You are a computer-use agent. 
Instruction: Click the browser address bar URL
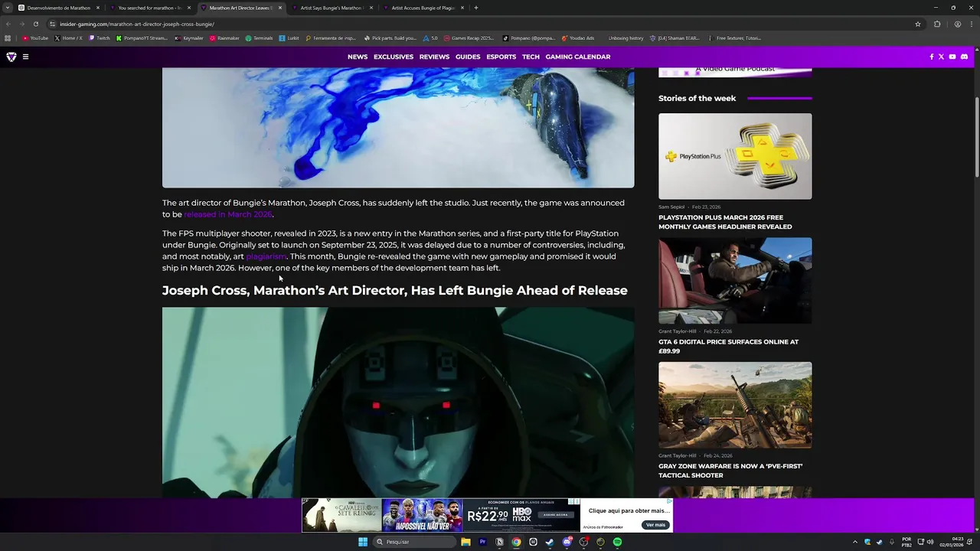[137, 24]
